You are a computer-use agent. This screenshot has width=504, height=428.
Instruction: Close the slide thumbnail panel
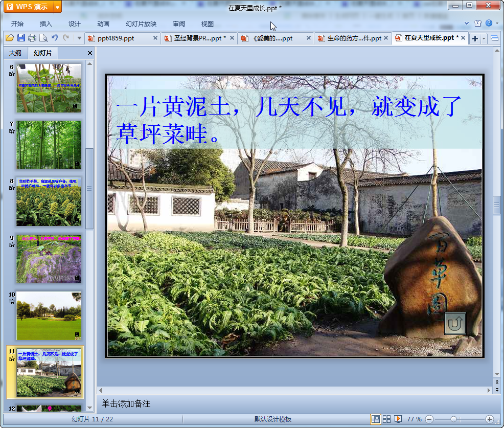click(x=90, y=53)
